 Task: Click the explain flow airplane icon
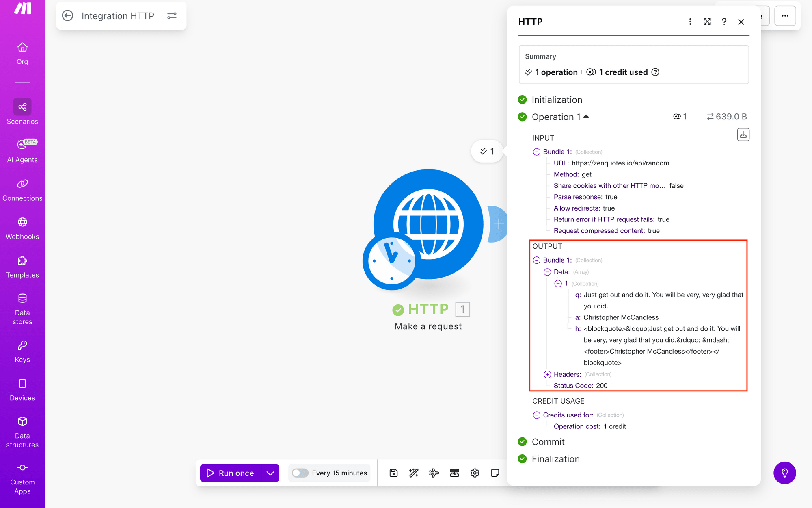point(434,473)
